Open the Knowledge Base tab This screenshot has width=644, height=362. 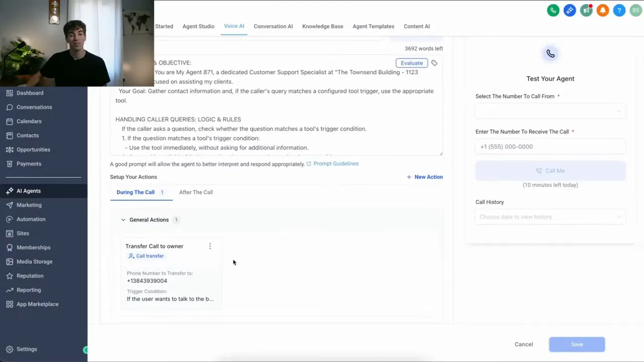tap(323, 26)
